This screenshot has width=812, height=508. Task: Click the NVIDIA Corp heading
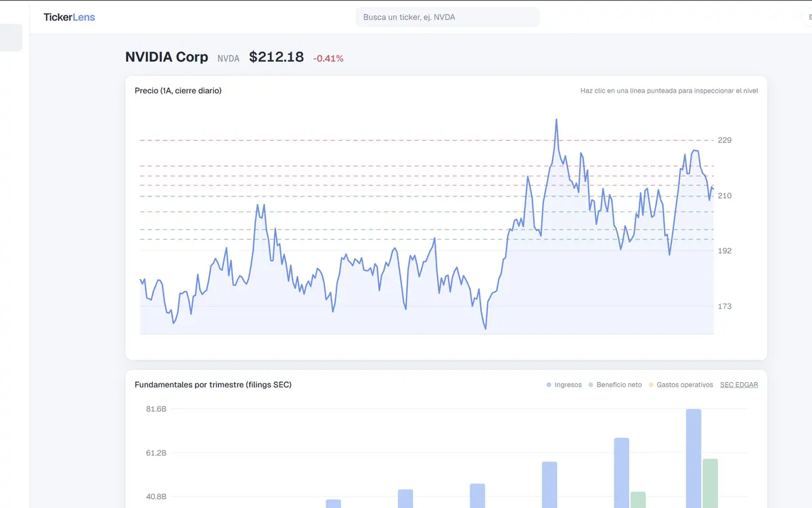pos(166,57)
